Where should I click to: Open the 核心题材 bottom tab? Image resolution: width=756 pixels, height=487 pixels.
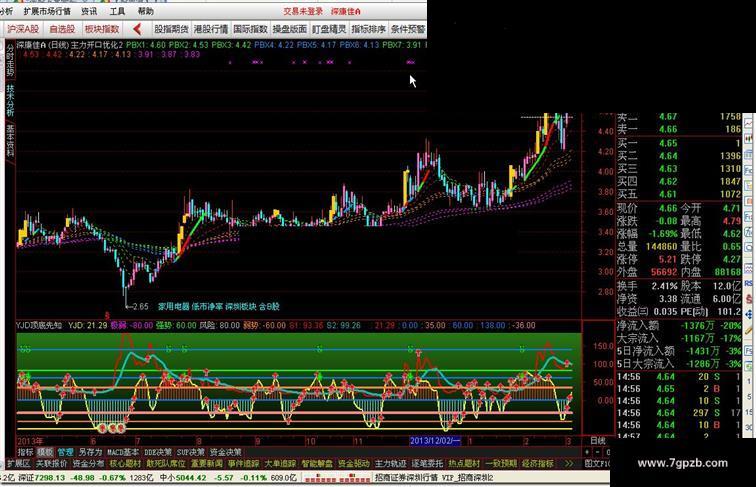(x=125, y=464)
